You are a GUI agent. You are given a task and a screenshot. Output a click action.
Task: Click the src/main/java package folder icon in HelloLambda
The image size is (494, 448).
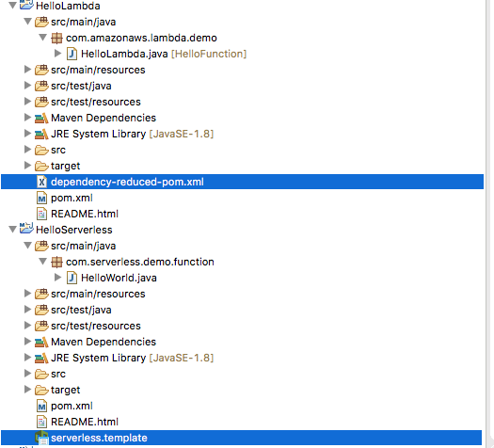pos(41,22)
